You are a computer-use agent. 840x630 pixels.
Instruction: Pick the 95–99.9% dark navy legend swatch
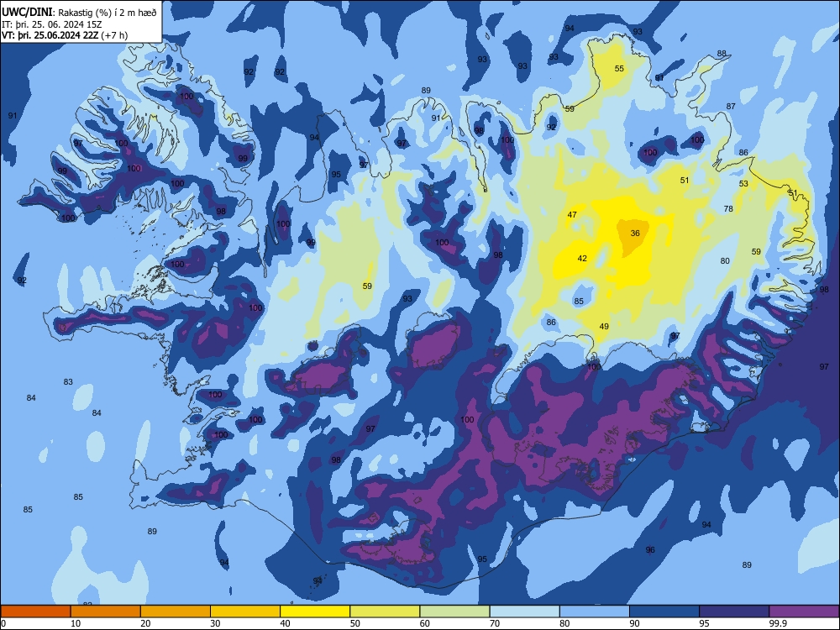tap(734, 612)
